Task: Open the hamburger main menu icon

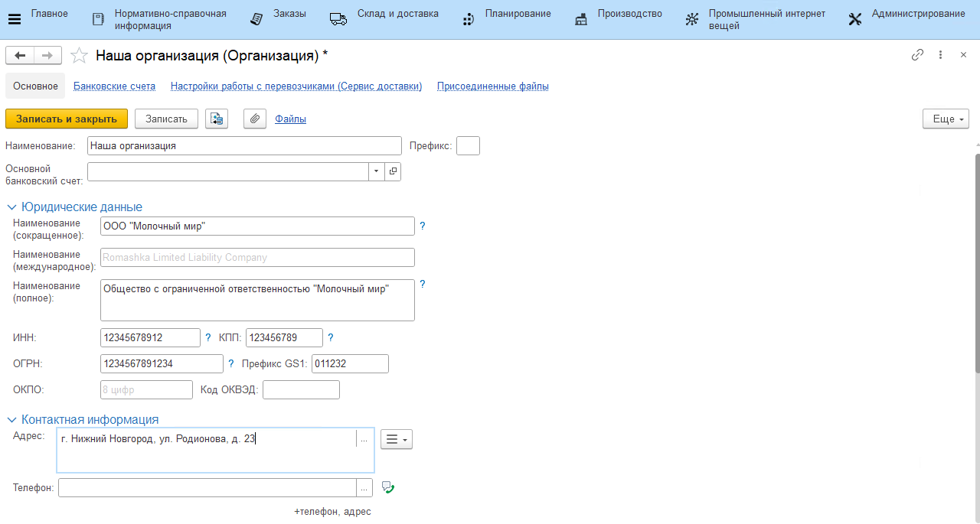Action: click(x=14, y=19)
